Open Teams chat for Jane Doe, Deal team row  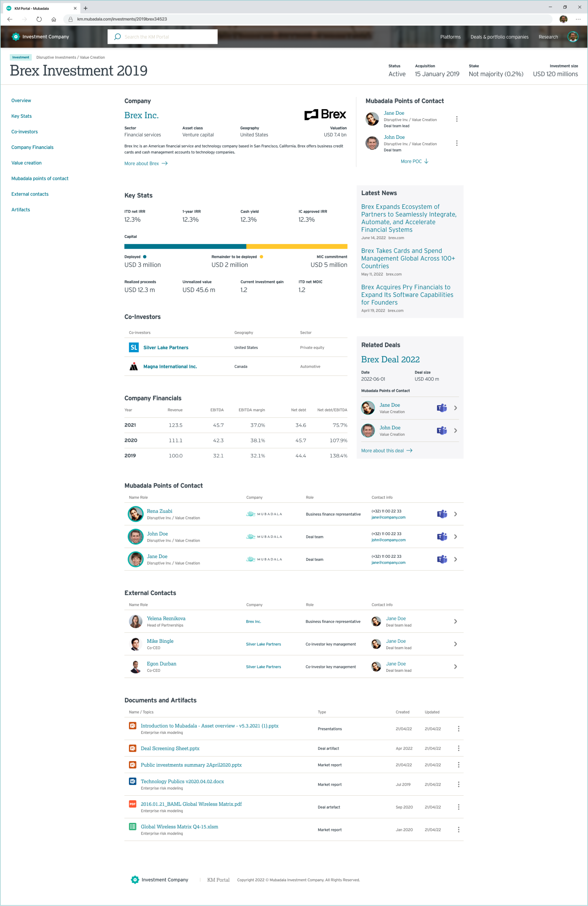(442, 559)
